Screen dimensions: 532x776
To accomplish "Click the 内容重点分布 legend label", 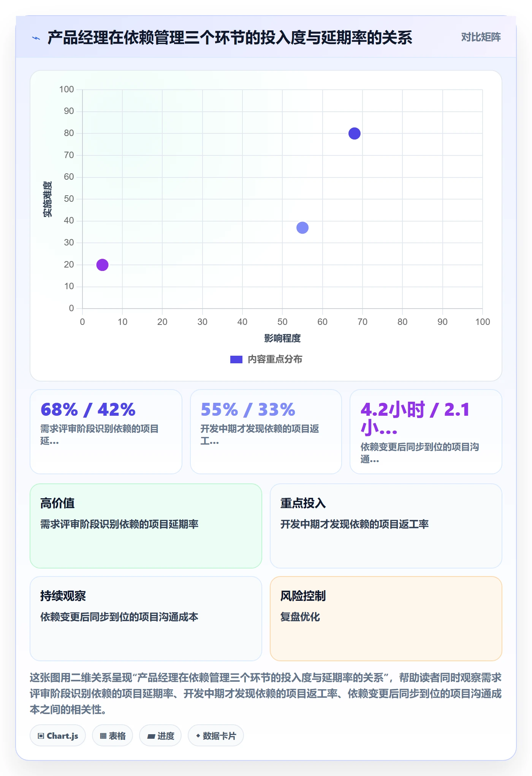I will [275, 359].
